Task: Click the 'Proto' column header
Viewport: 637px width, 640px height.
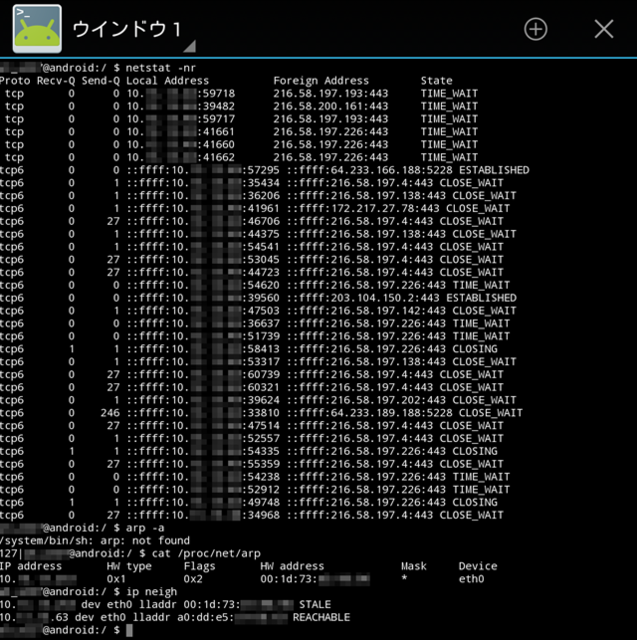Action: 15,81
